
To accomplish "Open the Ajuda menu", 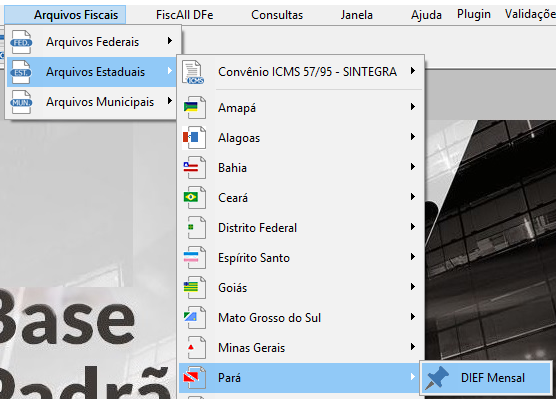I will [426, 15].
